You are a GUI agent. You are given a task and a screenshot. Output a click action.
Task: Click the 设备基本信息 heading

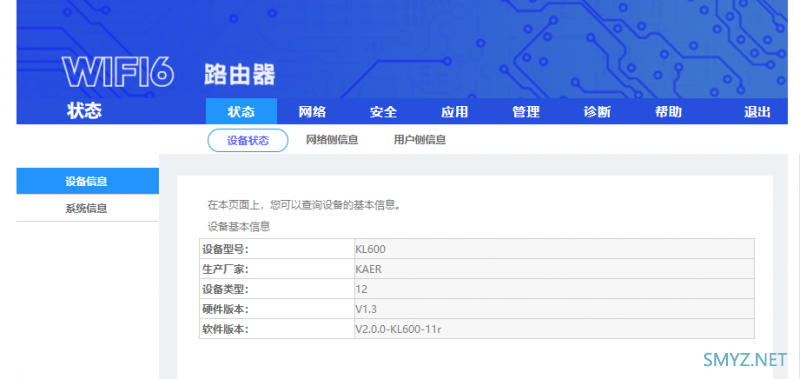click(x=239, y=226)
